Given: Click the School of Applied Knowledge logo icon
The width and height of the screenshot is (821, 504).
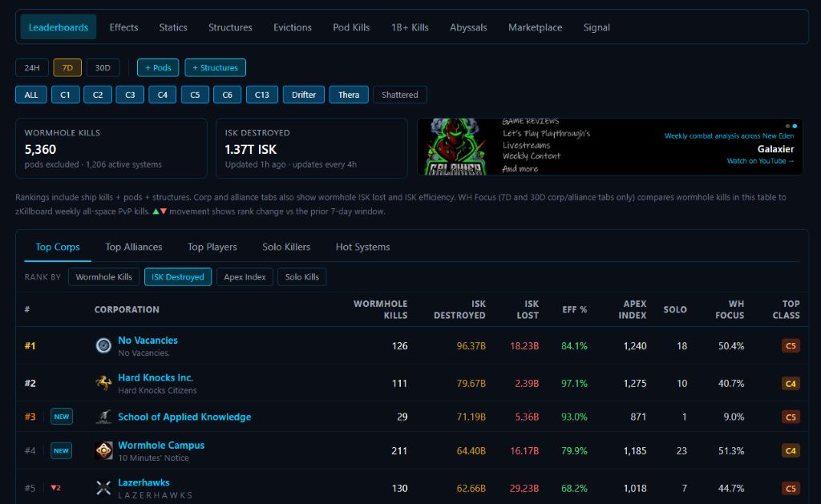Looking at the screenshot, I should [x=103, y=417].
